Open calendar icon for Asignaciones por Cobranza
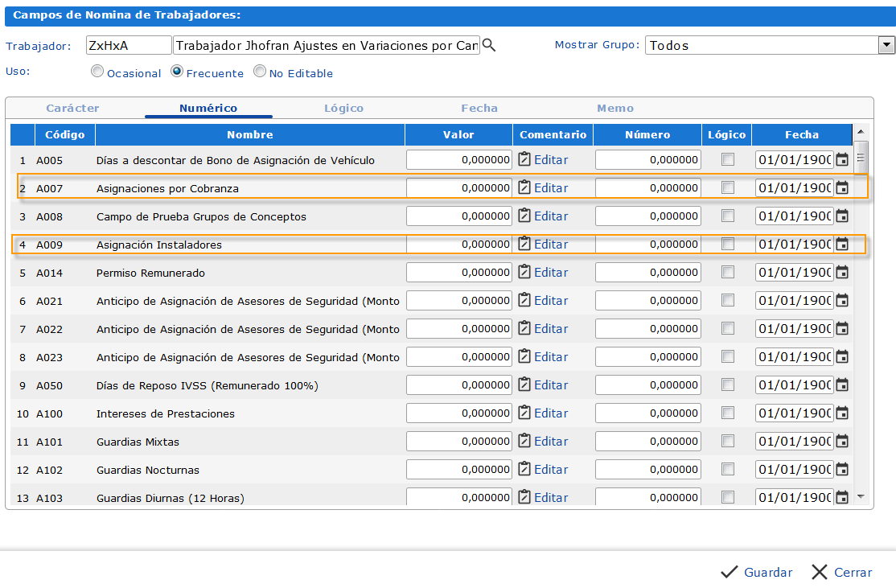 click(x=842, y=188)
